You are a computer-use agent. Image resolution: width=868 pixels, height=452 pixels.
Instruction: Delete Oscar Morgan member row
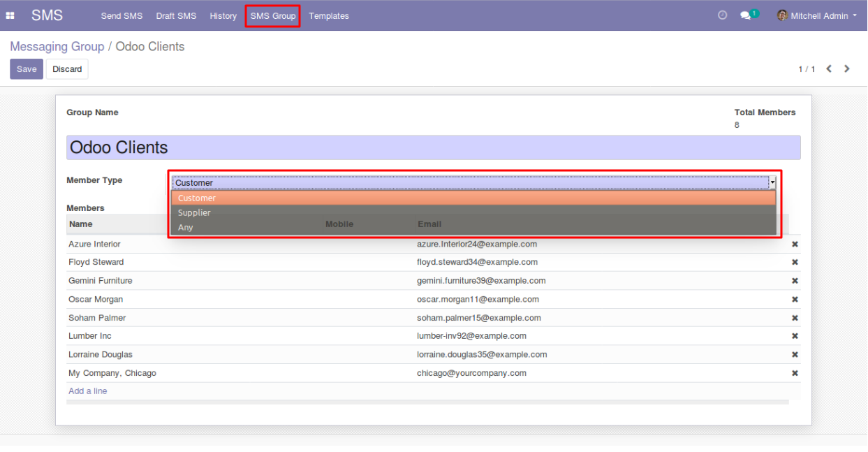pos(795,299)
